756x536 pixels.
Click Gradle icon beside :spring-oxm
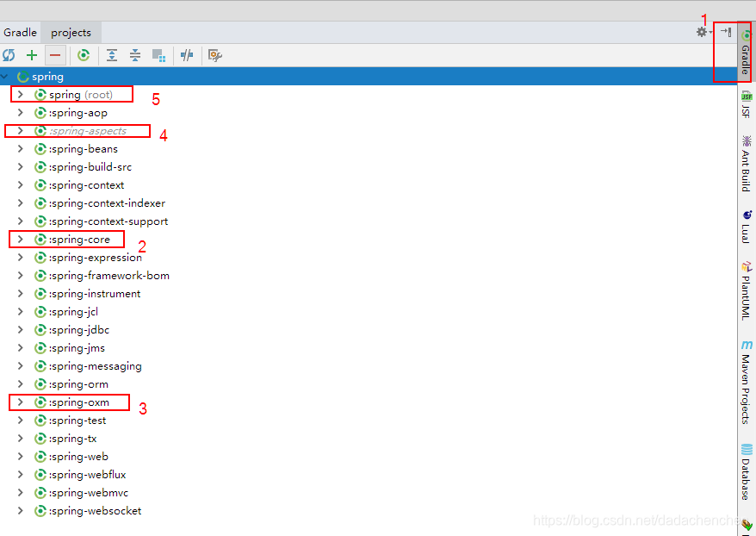40,402
